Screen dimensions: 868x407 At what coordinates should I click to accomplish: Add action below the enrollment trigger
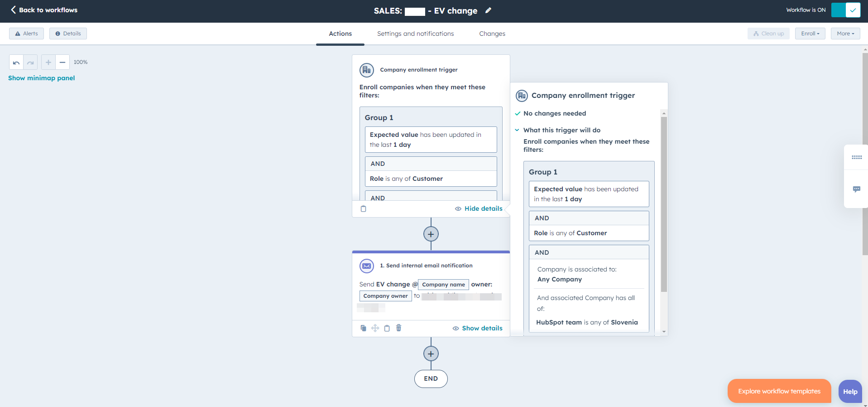coord(431,234)
